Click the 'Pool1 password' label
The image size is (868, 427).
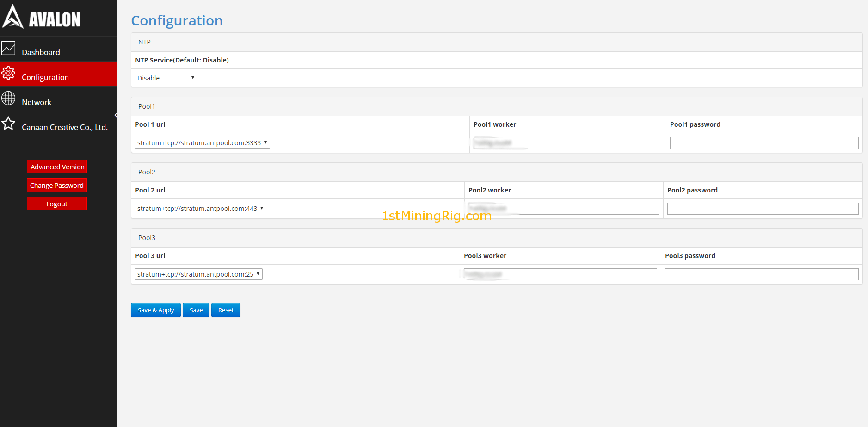pos(695,124)
